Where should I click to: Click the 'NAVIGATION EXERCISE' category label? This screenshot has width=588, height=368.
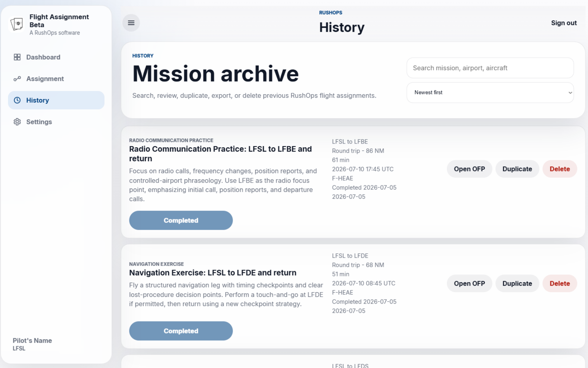(156, 264)
